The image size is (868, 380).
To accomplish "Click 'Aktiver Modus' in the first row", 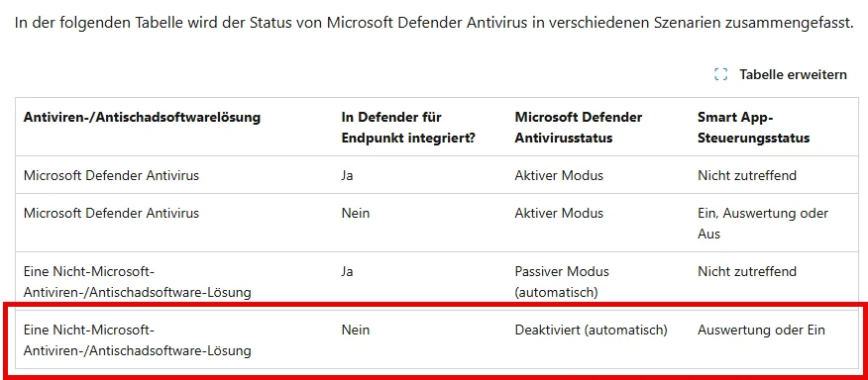I will 559,175.
